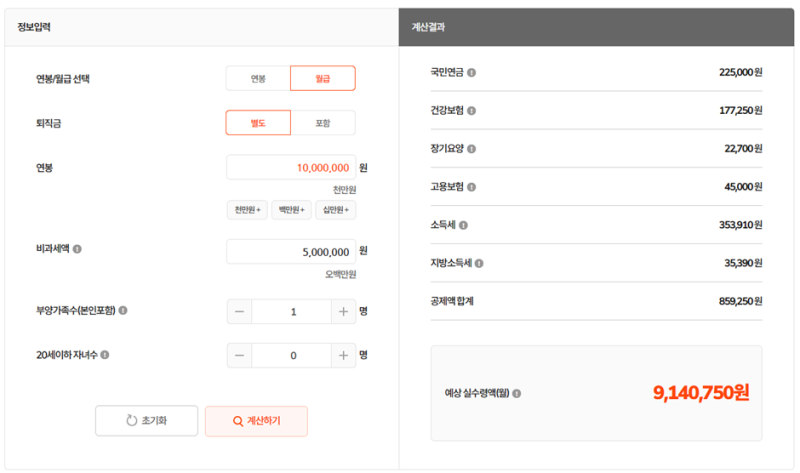The height and width of the screenshot is (473, 800).
Task: Select the 연봉 salary type option
Action: click(258, 79)
